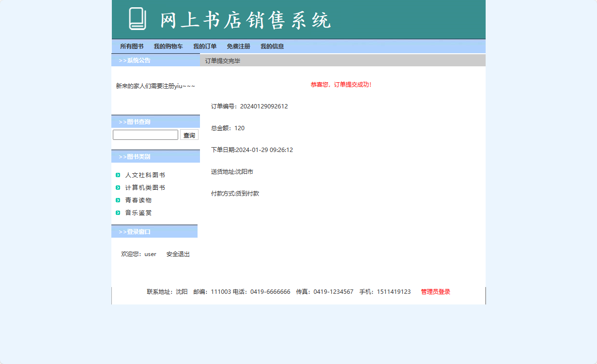This screenshot has width=597, height=364.
Task: Click inside the book search input field
Action: [145, 135]
